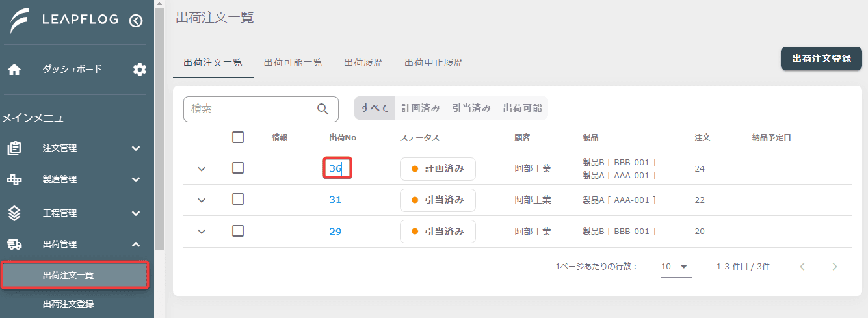Click the 出荷管理 truck icon

[x=14, y=245]
